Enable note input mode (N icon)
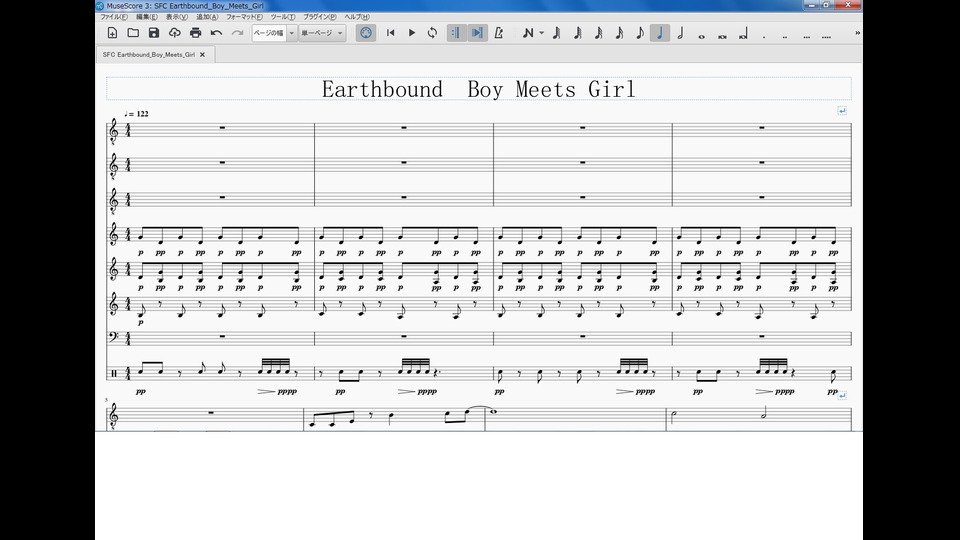This screenshot has width=960, height=540. click(528, 33)
